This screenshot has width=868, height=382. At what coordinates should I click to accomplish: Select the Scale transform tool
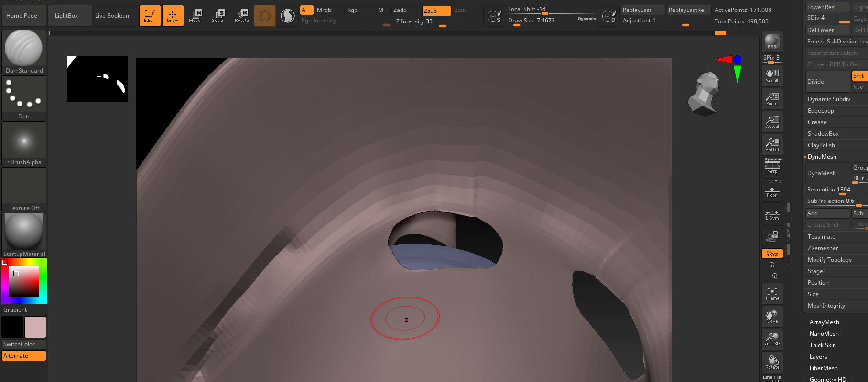coord(218,16)
